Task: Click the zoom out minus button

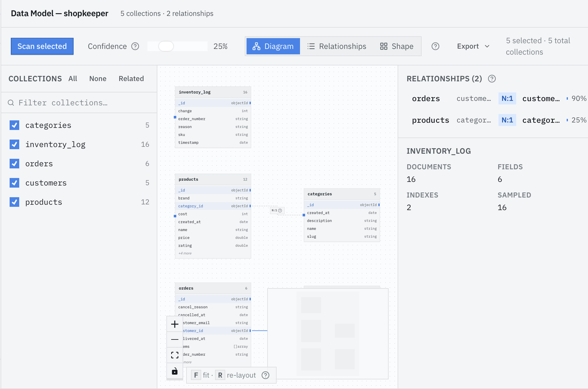Action: (175, 339)
